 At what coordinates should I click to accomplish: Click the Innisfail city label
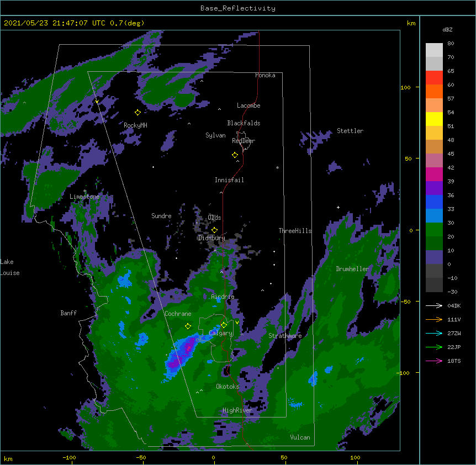(x=229, y=180)
